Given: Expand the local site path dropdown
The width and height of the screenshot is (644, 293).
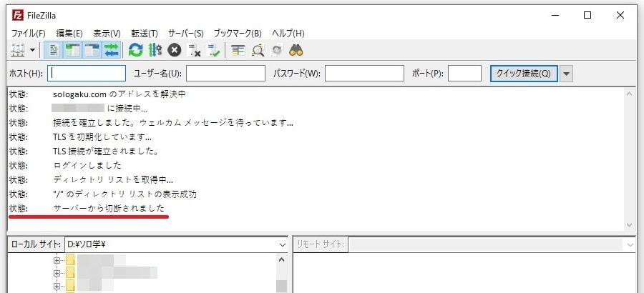Looking at the screenshot, I should tap(281, 244).
